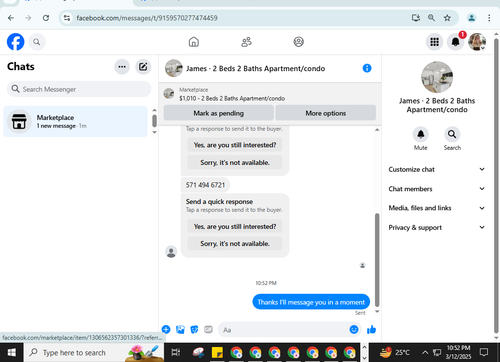This screenshot has width=500, height=362.
Task: Click More options button
Action: pyautogui.click(x=326, y=113)
